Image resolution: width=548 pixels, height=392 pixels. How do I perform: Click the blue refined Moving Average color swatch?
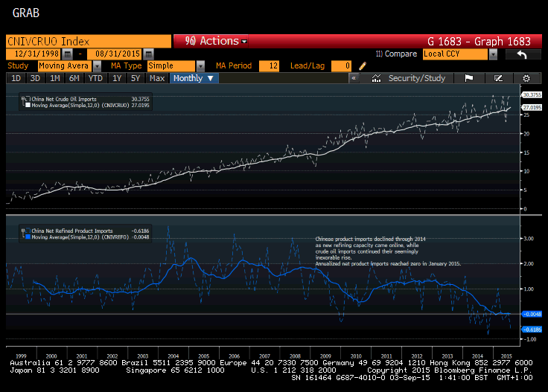pos(28,237)
